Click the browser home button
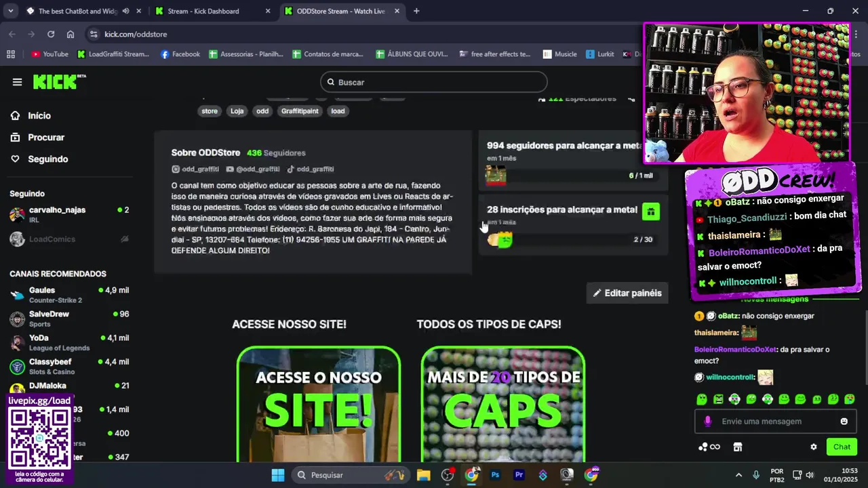 point(71,35)
